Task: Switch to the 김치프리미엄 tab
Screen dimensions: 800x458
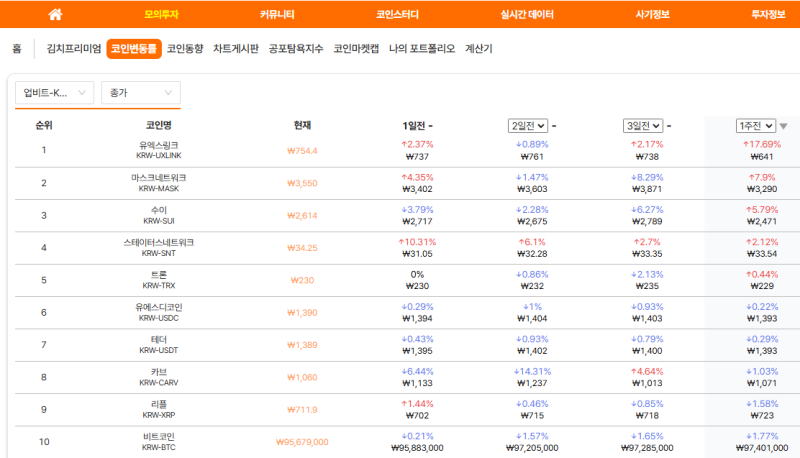Action: (x=74, y=48)
